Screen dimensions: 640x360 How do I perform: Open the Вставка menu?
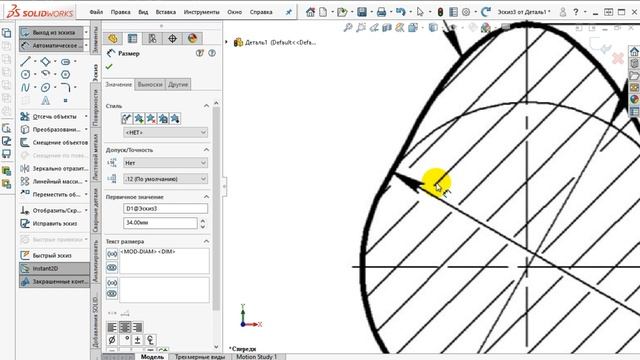pyautogui.click(x=166, y=12)
